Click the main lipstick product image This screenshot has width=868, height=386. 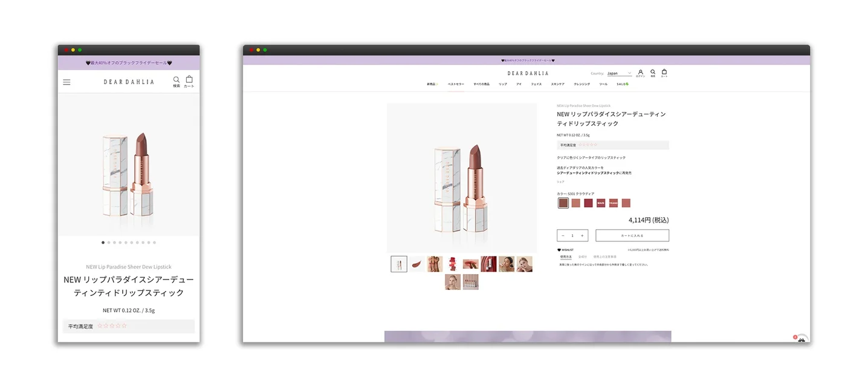(x=462, y=178)
